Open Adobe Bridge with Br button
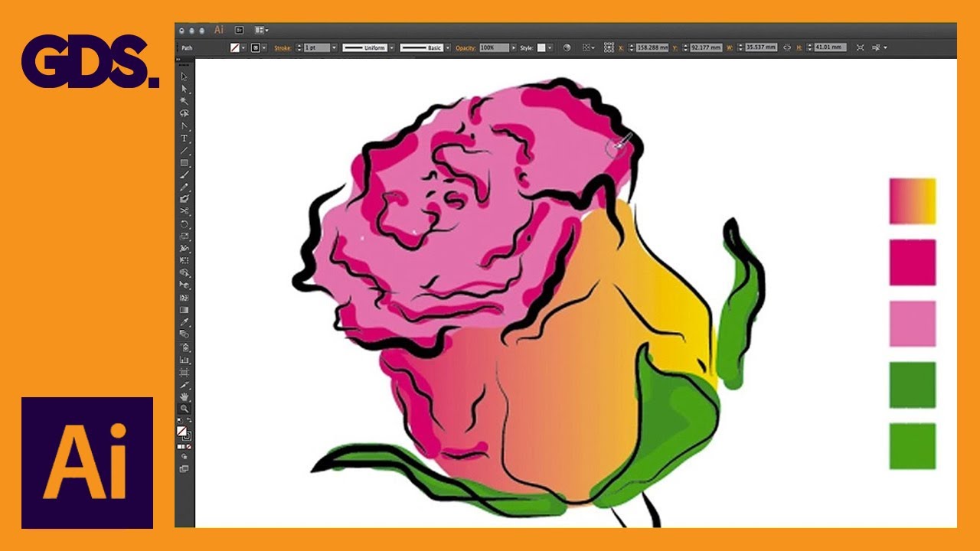980x551 pixels. point(239,30)
